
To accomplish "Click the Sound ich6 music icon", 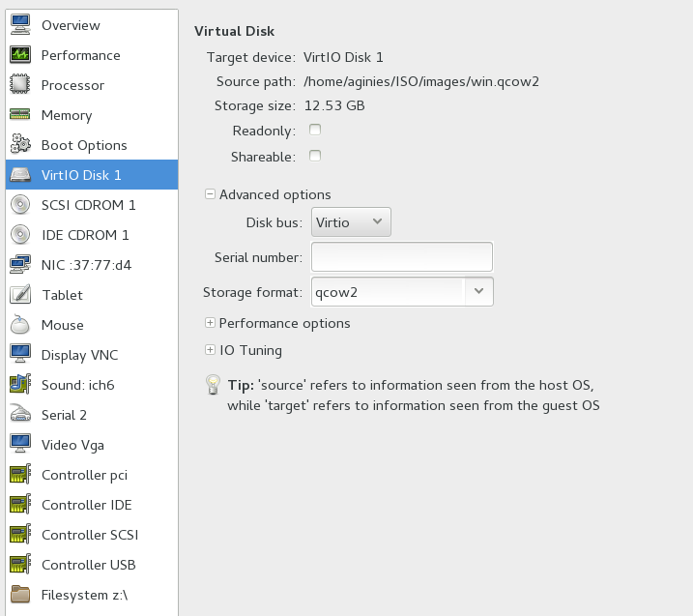I will (x=20, y=385).
